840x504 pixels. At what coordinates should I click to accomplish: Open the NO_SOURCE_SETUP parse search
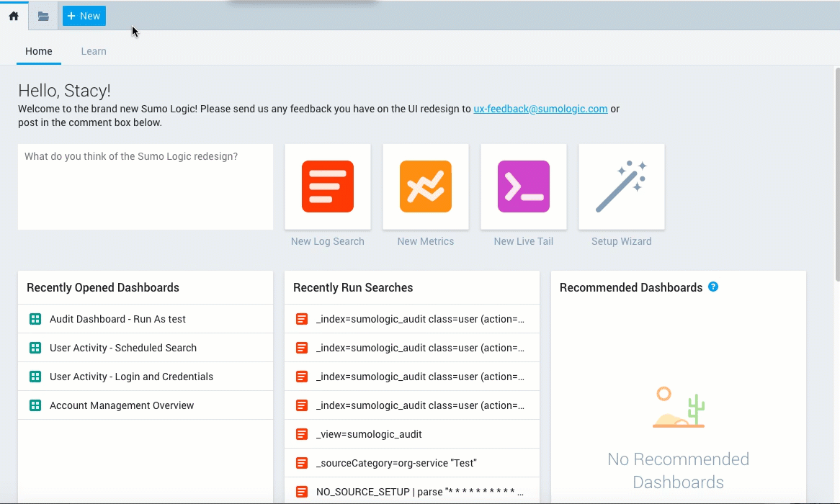pos(419,492)
